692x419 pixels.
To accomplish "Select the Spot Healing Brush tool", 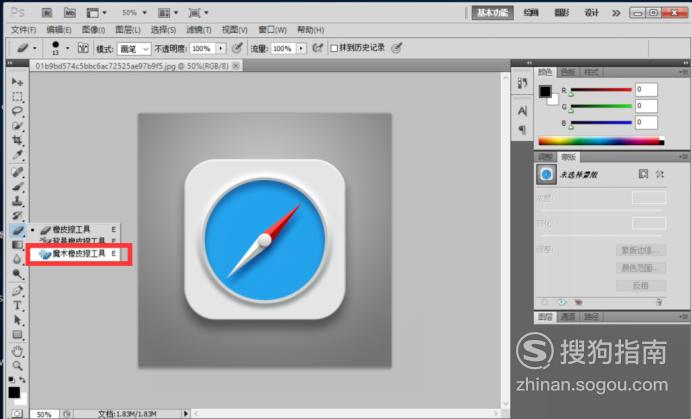I will [x=17, y=172].
